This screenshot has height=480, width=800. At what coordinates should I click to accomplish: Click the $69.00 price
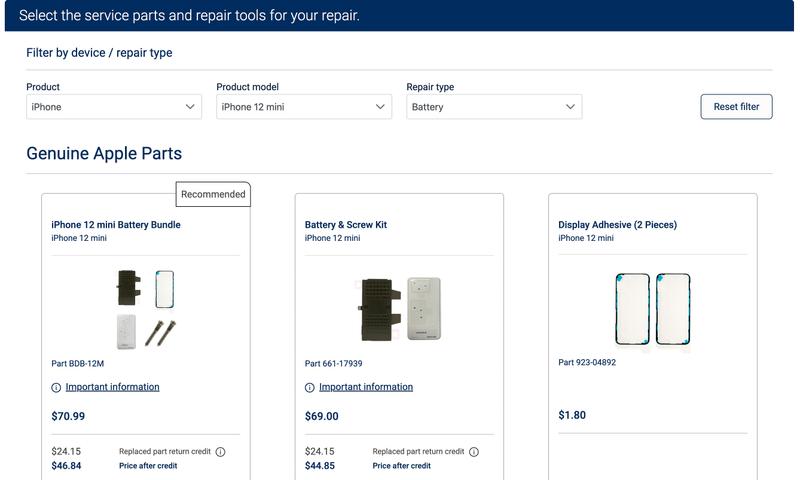[321, 416]
